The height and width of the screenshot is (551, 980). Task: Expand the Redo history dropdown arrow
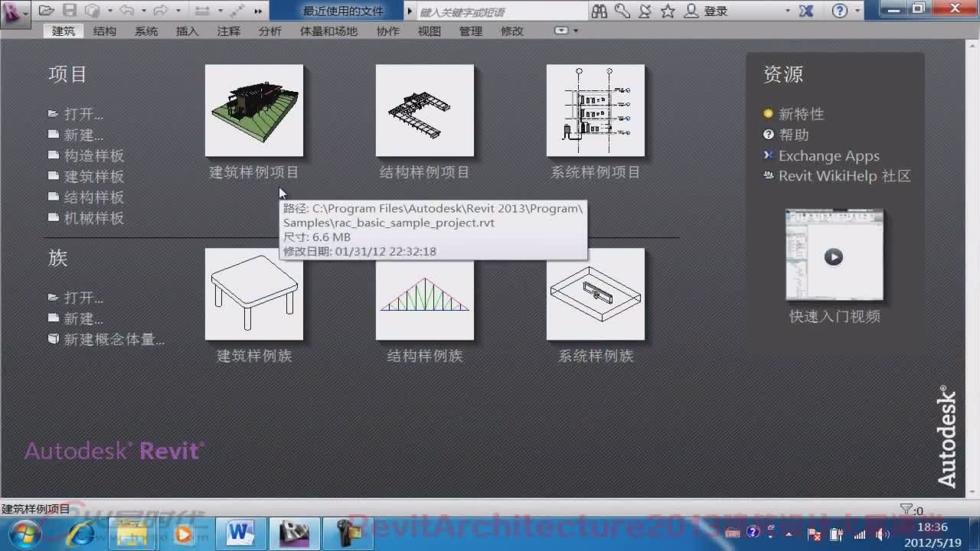tap(178, 11)
